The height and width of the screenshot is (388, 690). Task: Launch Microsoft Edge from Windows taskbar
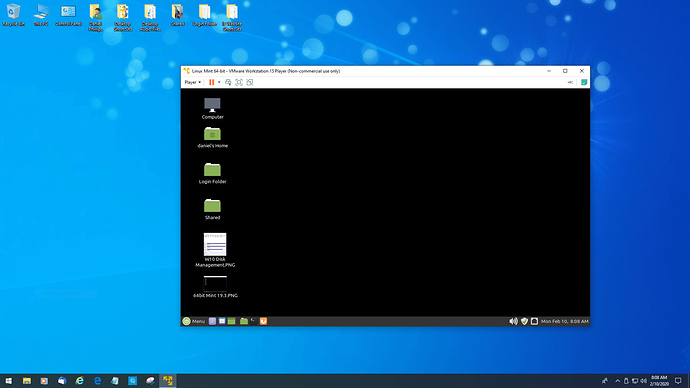click(x=97, y=381)
